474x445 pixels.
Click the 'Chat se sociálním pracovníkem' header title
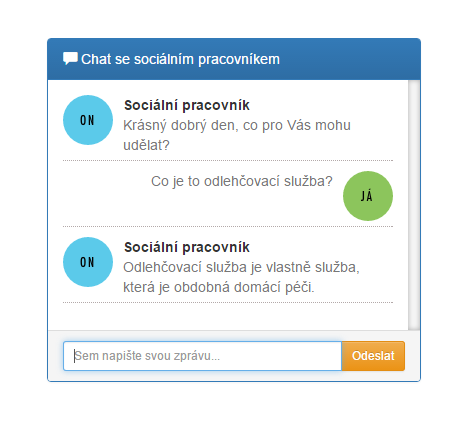[180, 59]
